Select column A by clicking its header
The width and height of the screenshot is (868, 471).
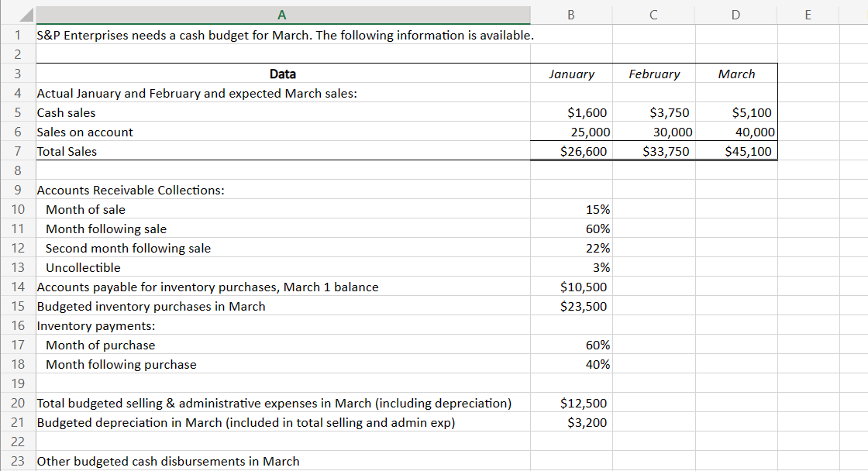pos(282,14)
